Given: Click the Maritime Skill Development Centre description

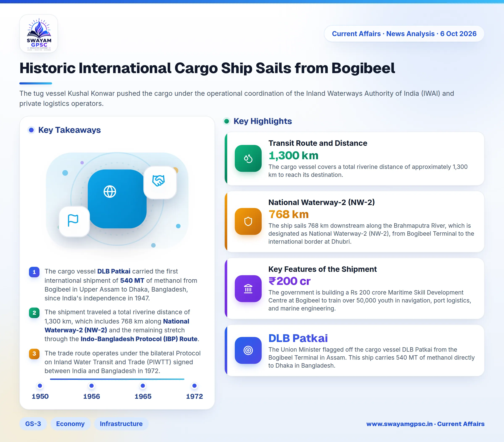Looking at the screenshot, I should [x=370, y=300].
